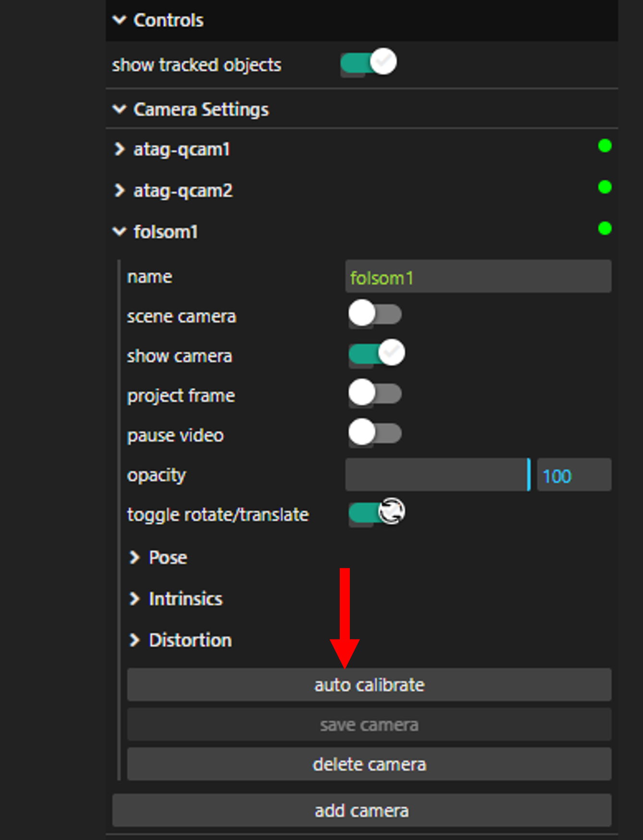643x840 pixels.
Task: Enable project frame for folsom1
Action: [x=375, y=393]
